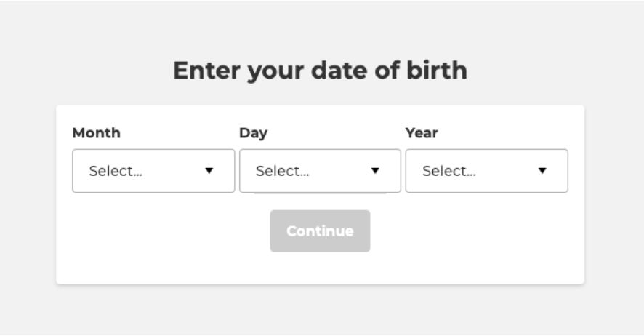The image size is (644, 336).
Task: Click the Month dropdown arrow icon
Action: pyautogui.click(x=209, y=171)
